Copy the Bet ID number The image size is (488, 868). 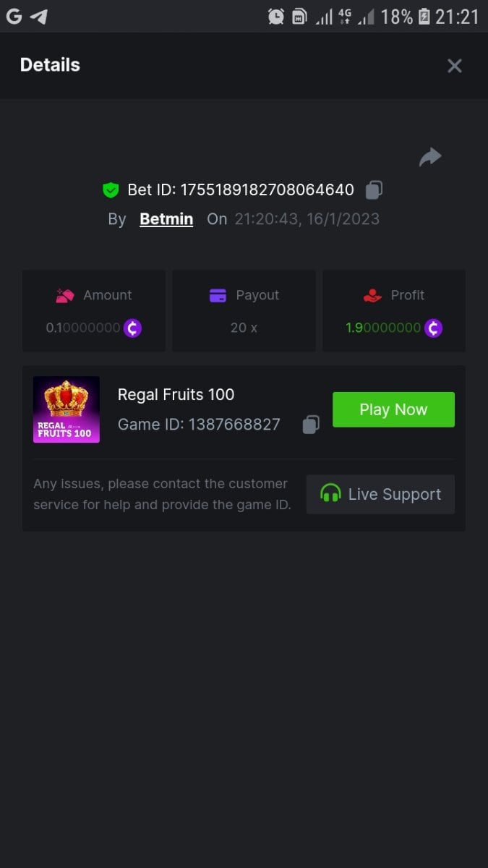(374, 190)
